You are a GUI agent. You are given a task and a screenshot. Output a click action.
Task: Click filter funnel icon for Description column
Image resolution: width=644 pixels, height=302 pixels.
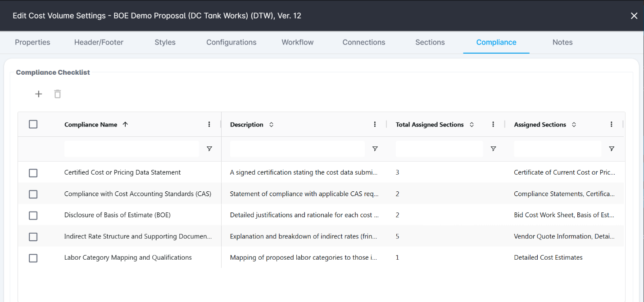click(x=375, y=149)
